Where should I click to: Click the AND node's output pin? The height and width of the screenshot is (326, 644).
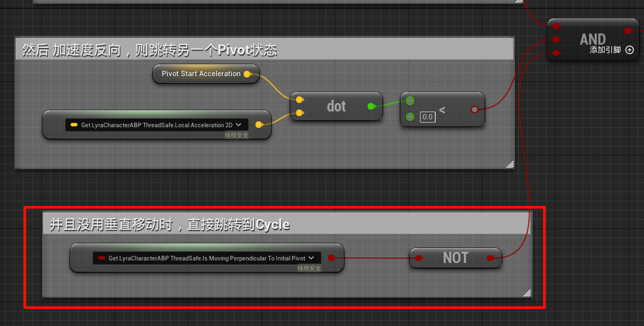[x=628, y=31]
